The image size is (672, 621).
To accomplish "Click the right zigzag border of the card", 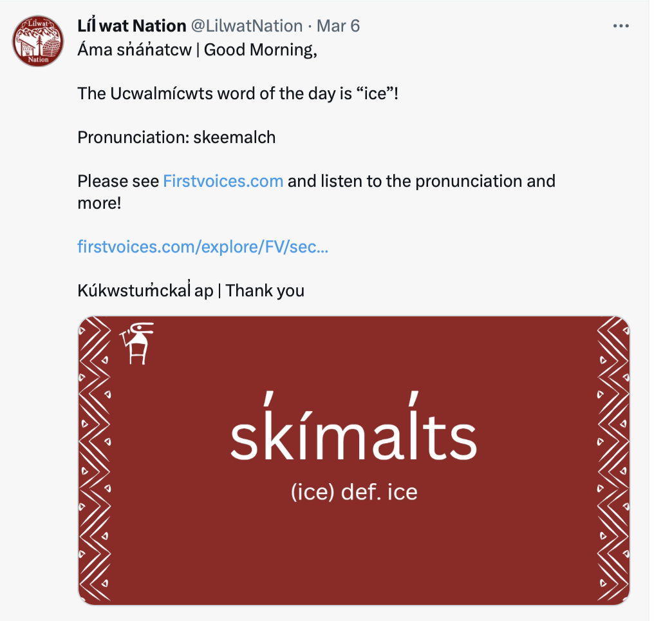I will [x=613, y=461].
